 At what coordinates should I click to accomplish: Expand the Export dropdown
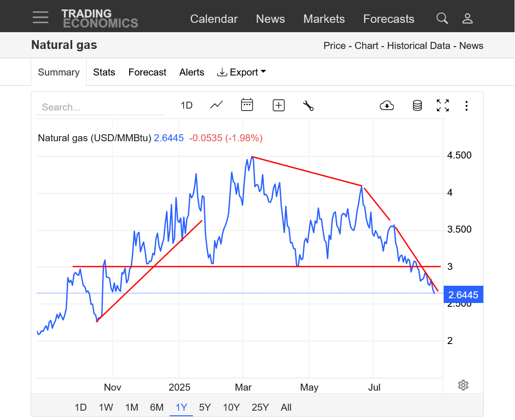(241, 72)
